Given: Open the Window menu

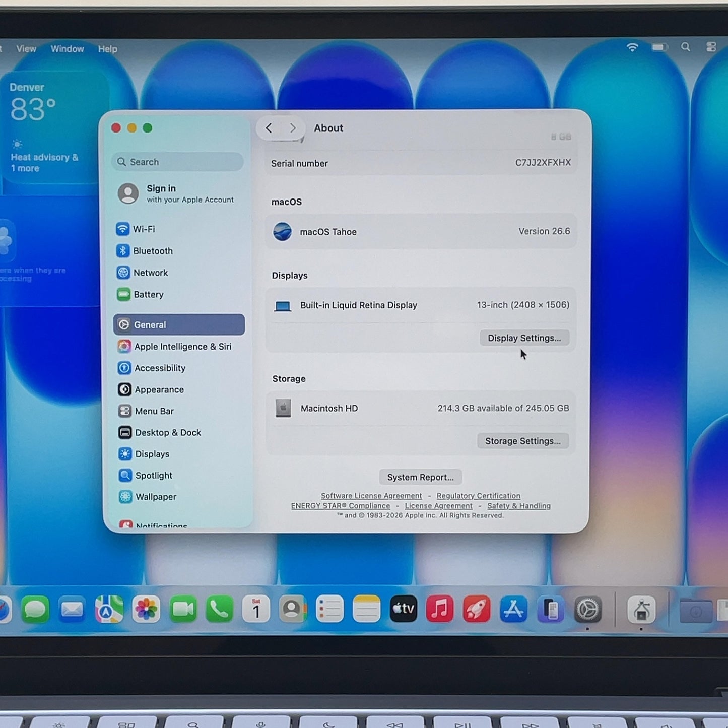Looking at the screenshot, I should click(x=67, y=49).
